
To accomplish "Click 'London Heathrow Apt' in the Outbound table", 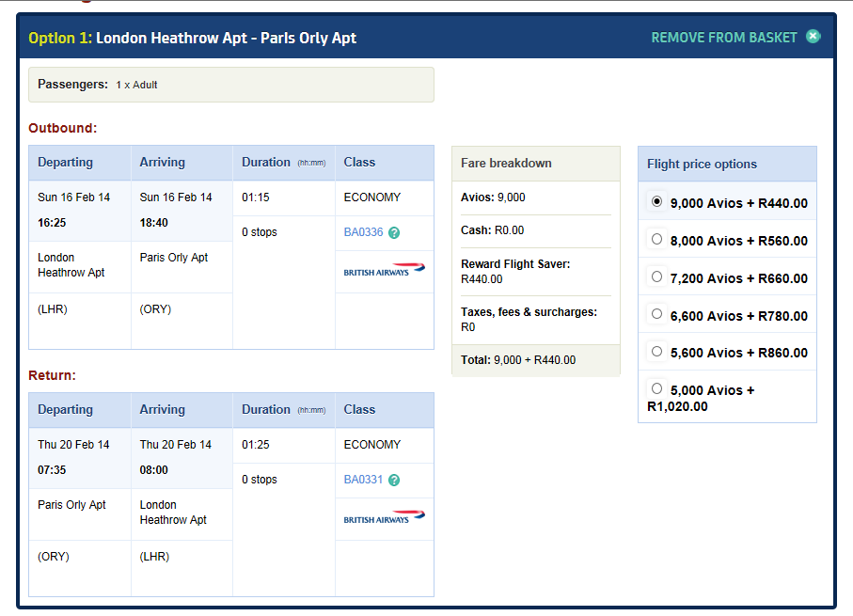I will 71,265.
